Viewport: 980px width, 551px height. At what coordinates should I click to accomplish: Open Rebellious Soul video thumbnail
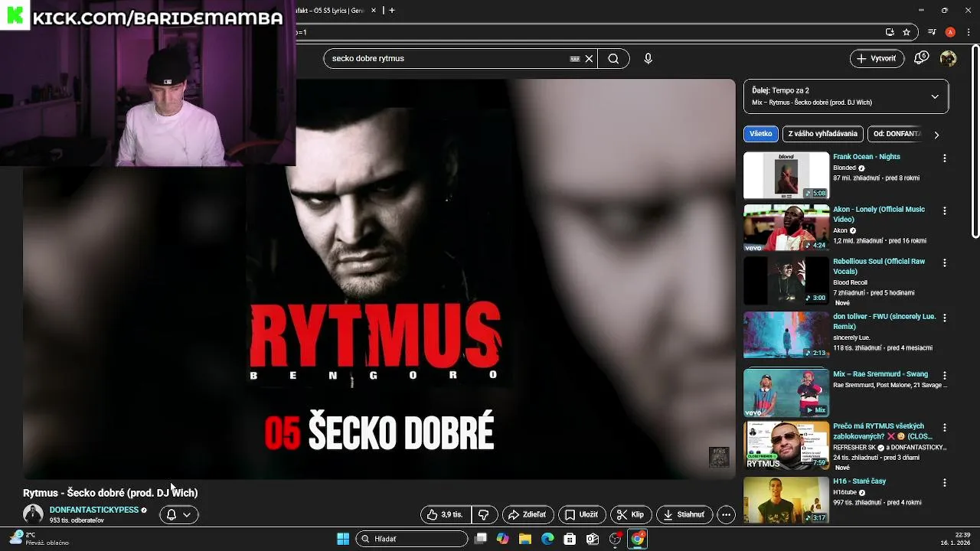(x=786, y=280)
